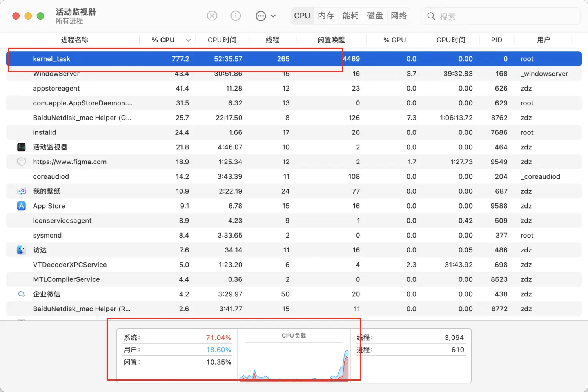Select the App Store process name

coord(49,206)
